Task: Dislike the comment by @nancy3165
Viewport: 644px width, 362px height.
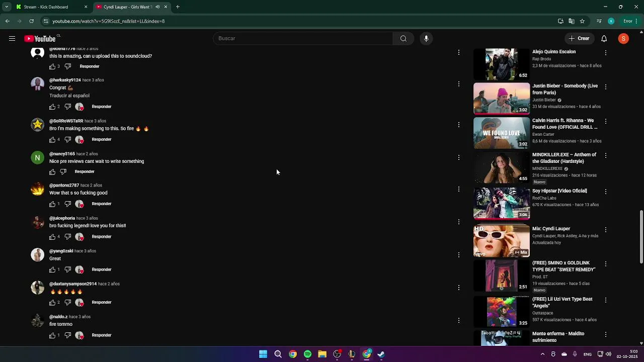Action: coord(63,171)
